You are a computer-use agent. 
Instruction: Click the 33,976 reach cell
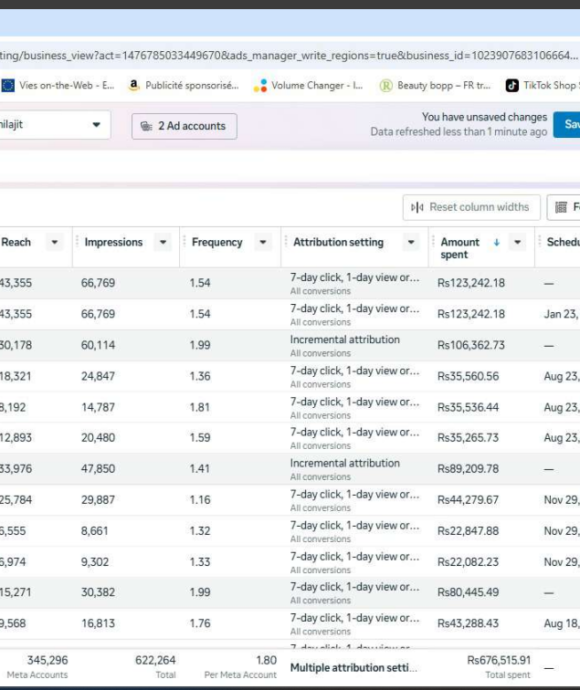click(16, 469)
